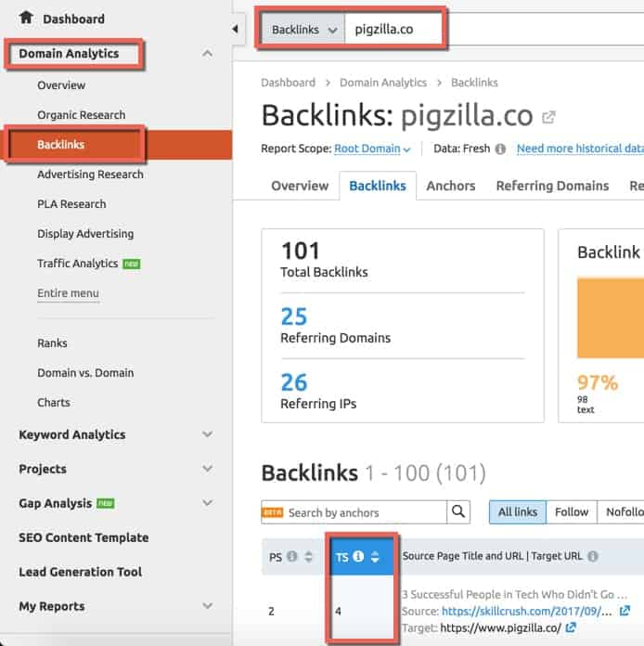Select the All links filter
This screenshot has width=644, height=646.
pyautogui.click(x=518, y=512)
